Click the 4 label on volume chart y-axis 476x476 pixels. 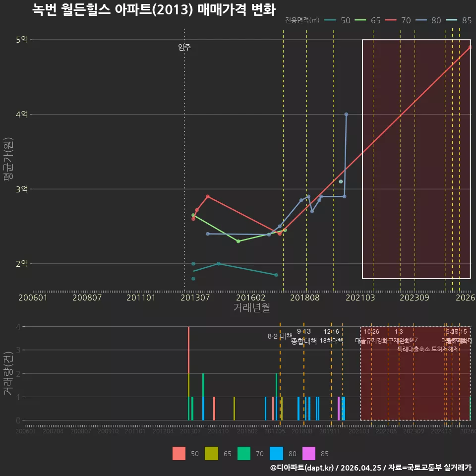[x=18, y=327]
